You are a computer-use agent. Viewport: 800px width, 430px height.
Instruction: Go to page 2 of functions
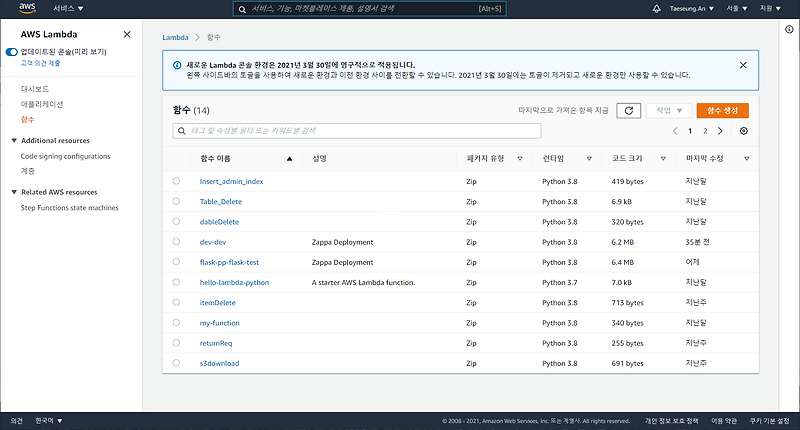705,131
